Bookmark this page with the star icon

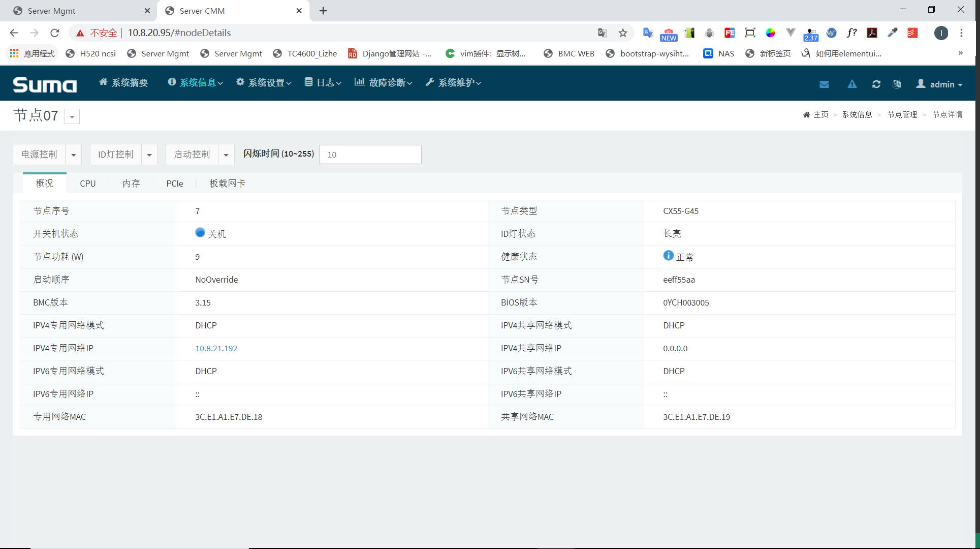(623, 33)
